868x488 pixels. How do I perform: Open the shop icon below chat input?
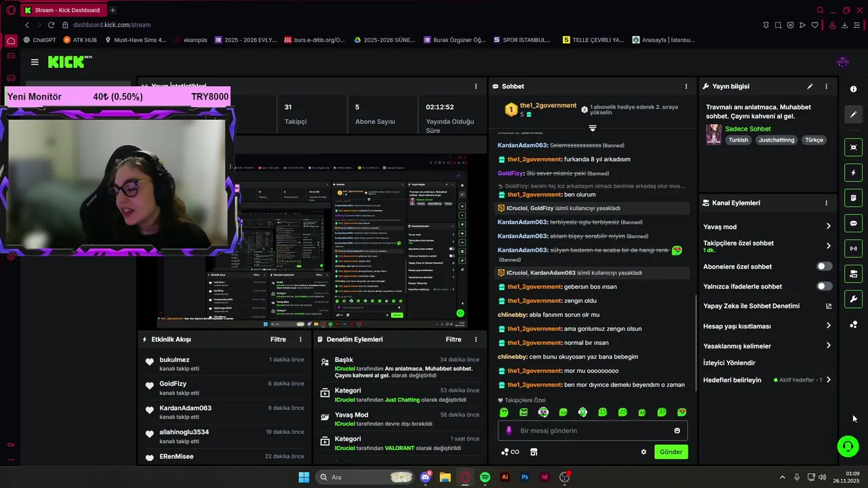(534, 452)
